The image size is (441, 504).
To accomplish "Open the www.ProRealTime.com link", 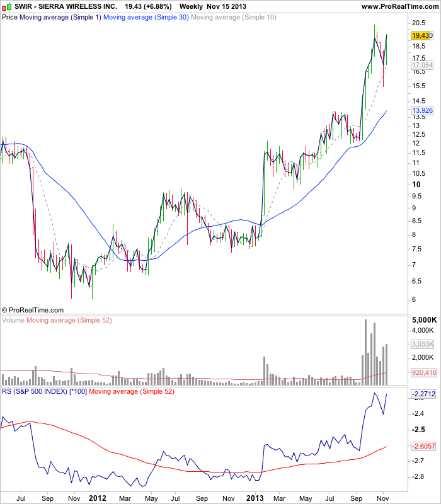I will [x=400, y=6].
